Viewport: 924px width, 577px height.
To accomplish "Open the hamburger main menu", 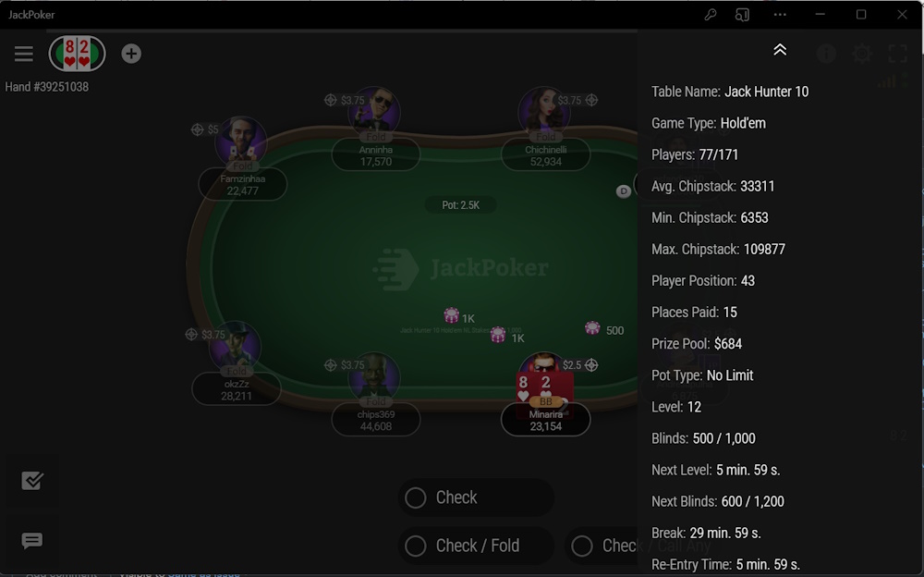I will (24, 54).
